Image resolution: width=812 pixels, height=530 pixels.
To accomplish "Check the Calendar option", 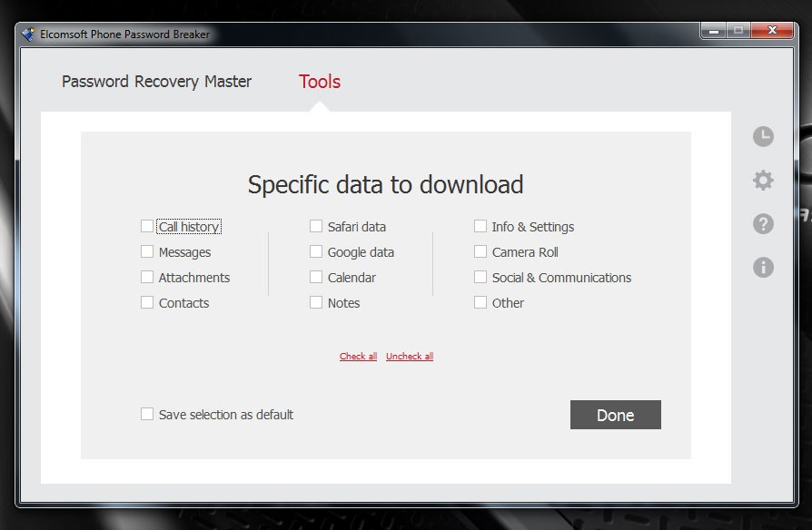I will tap(316, 277).
